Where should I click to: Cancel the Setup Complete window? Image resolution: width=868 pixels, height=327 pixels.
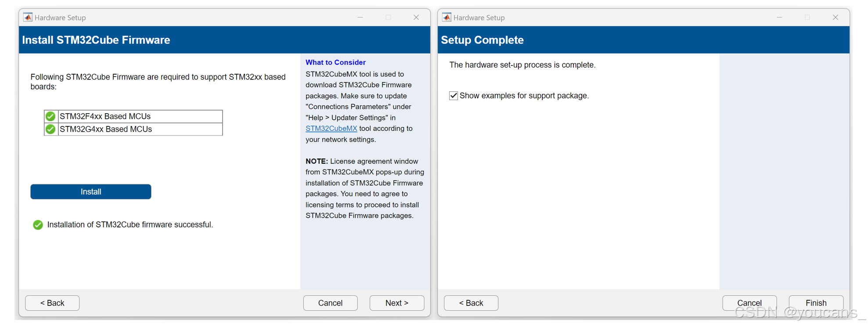749,303
